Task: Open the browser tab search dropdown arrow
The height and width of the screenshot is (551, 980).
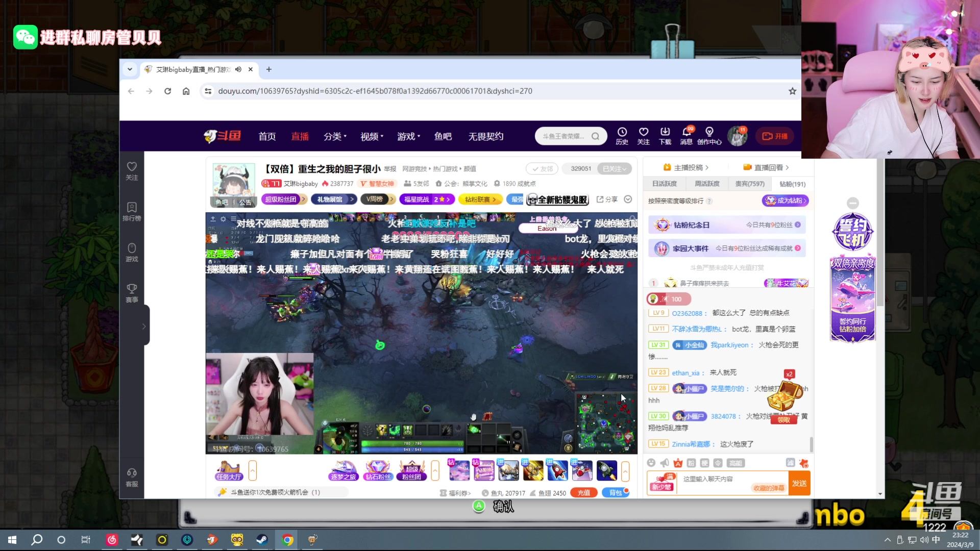Action: click(x=130, y=69)
